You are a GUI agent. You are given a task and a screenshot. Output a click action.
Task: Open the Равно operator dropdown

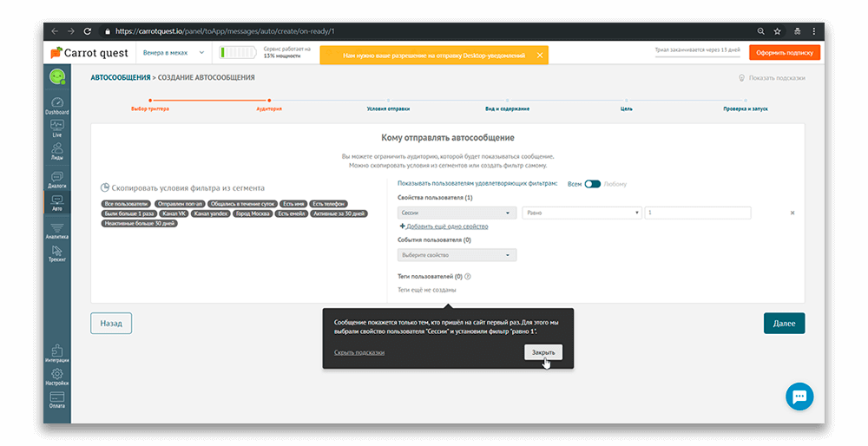point(582,213)
